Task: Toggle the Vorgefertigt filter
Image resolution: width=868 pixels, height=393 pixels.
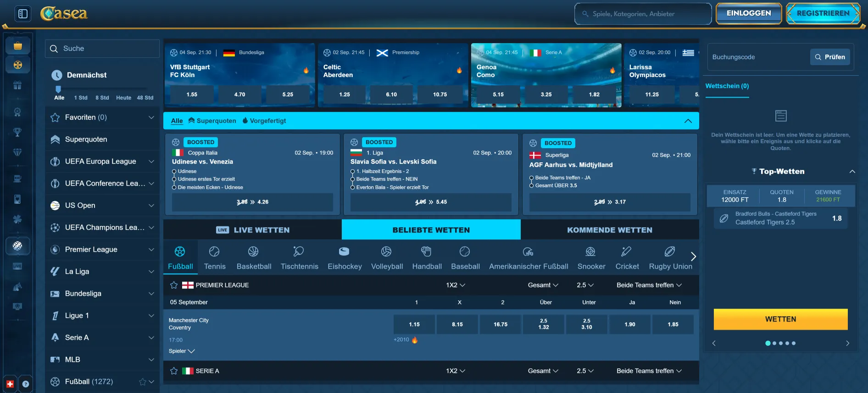Action: pyautogui.click(x=264, y=121)
